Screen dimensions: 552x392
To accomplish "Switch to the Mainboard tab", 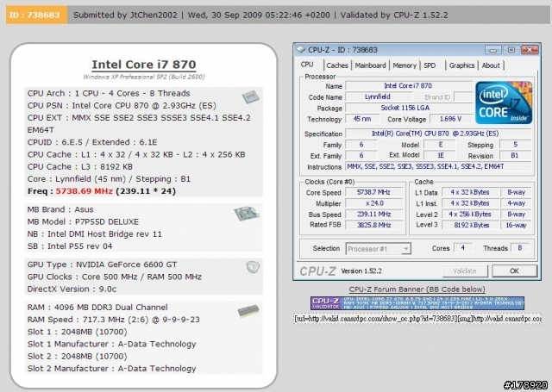I will point(370,65).
